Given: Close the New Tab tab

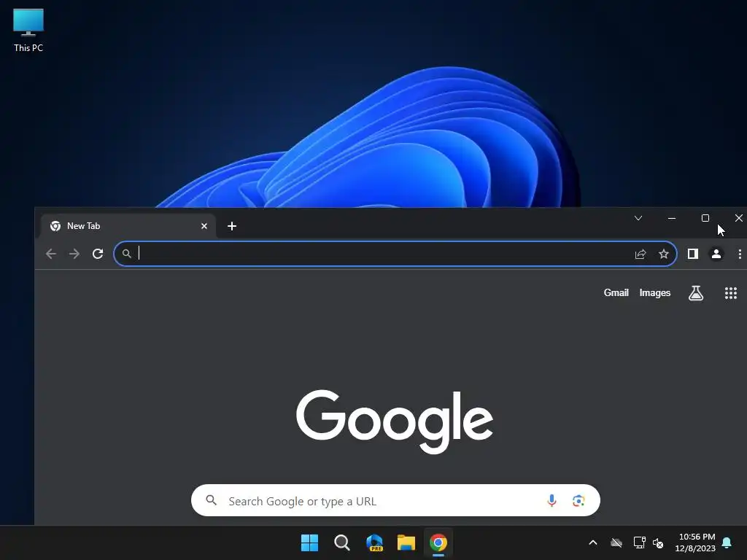Looking at the screenshot, I should pos(204,226).
